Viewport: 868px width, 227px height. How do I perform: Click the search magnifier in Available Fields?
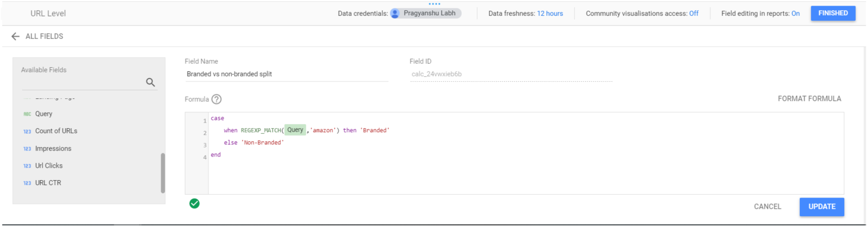click(x=150, y=82)
